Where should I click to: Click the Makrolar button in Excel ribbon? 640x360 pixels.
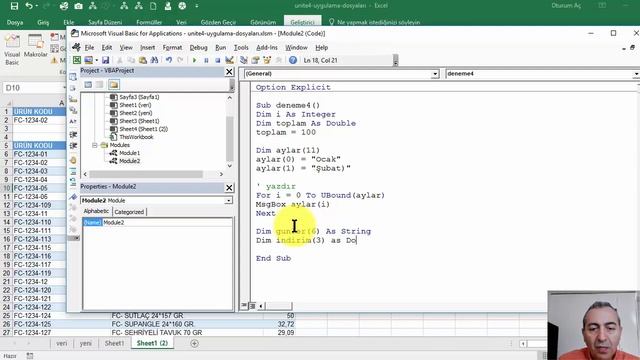point(36,46)
